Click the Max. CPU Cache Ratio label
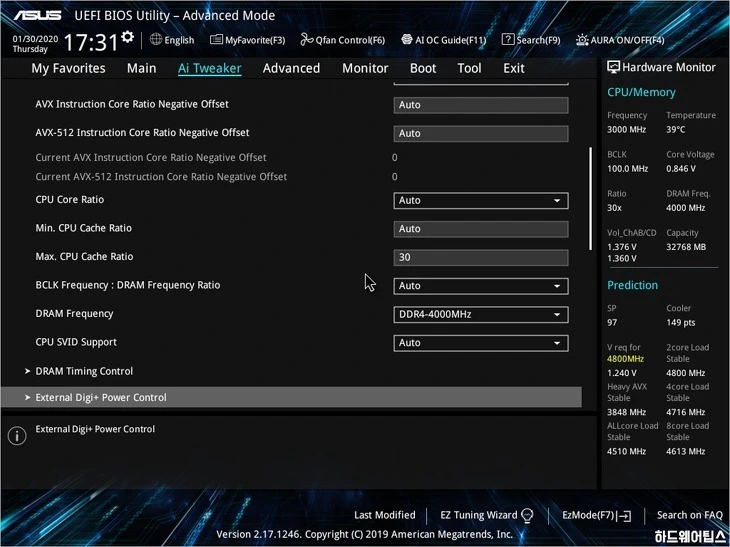 84,257
